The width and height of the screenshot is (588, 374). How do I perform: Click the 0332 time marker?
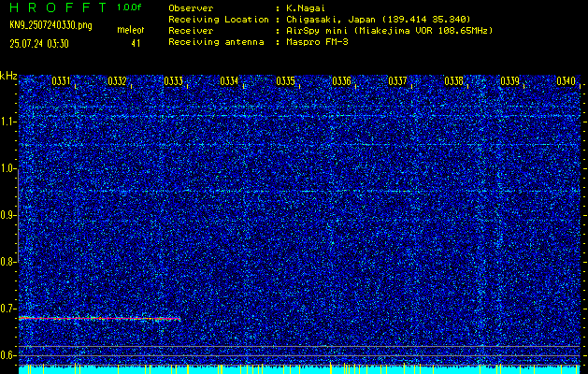pos(117,81)
